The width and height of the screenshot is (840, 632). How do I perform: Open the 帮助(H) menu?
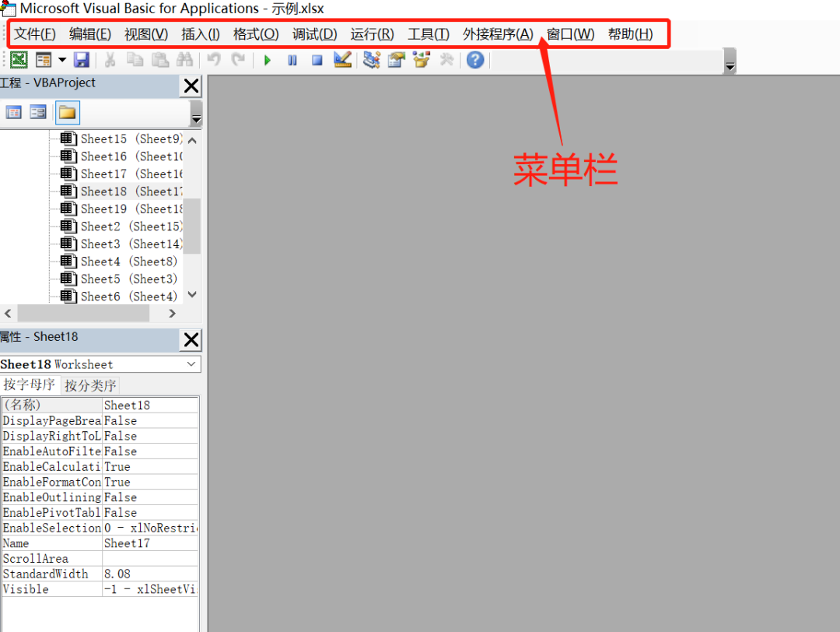click(x=631, y=34)
